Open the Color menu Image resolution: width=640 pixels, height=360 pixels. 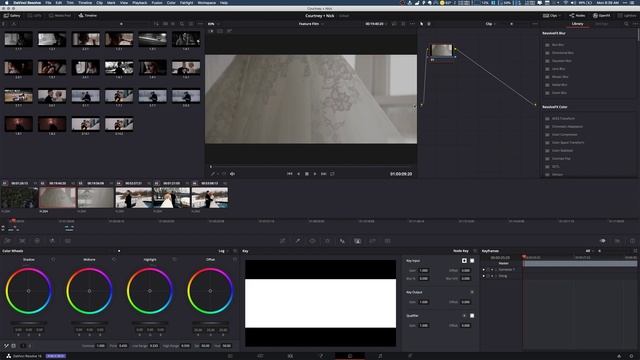click(171, 2)
